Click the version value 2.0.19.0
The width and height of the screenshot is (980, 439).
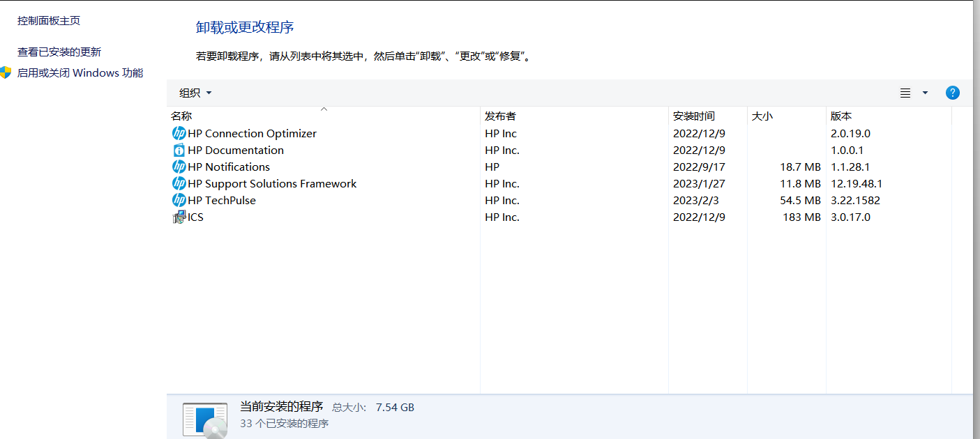[x=851, y=133]
